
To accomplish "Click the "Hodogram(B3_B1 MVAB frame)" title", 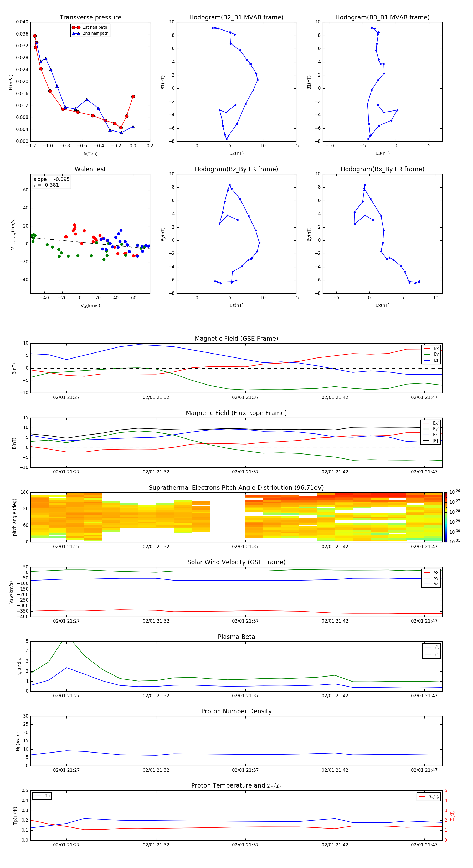I will (382, 18).
